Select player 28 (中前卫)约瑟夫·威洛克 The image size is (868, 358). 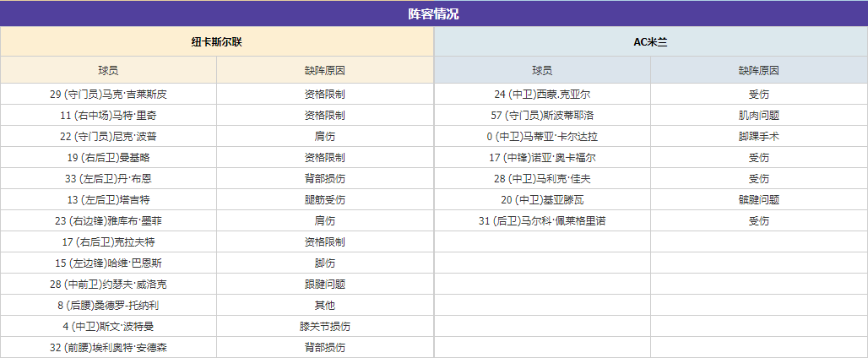click(x=108, y=284)
